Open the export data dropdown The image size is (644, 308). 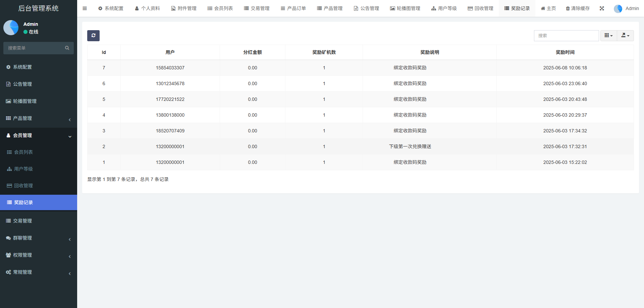pos(625,36)
